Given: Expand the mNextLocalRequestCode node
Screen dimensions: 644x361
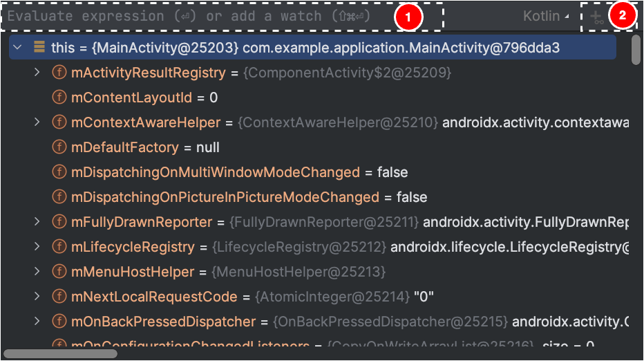Looking at the screenshot, I should click(x=37, y=297).
